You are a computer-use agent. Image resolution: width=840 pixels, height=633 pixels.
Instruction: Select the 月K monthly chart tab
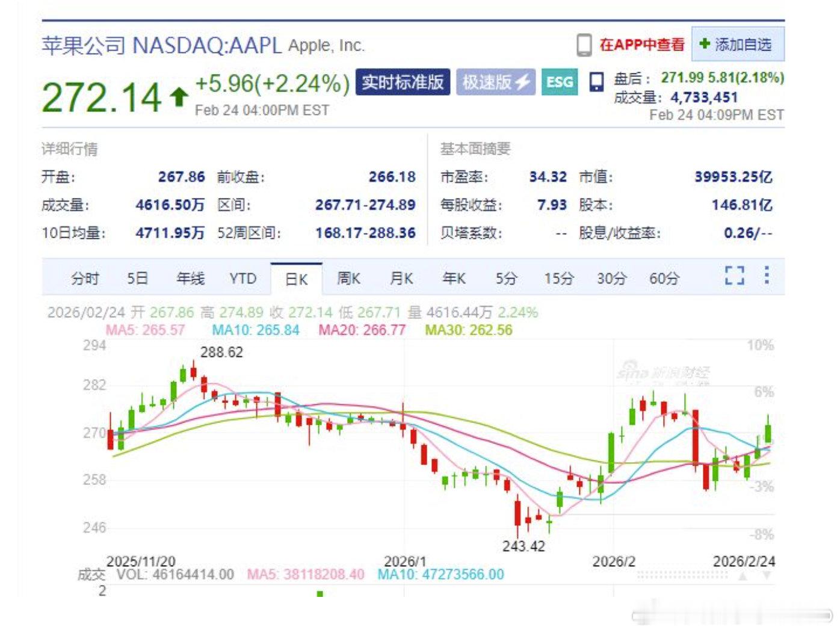(x=402, y=278)
